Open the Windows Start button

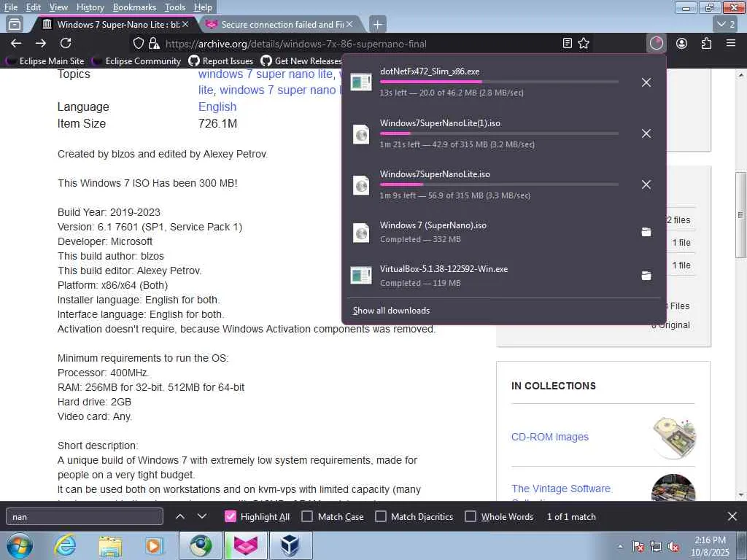point(19,545)
